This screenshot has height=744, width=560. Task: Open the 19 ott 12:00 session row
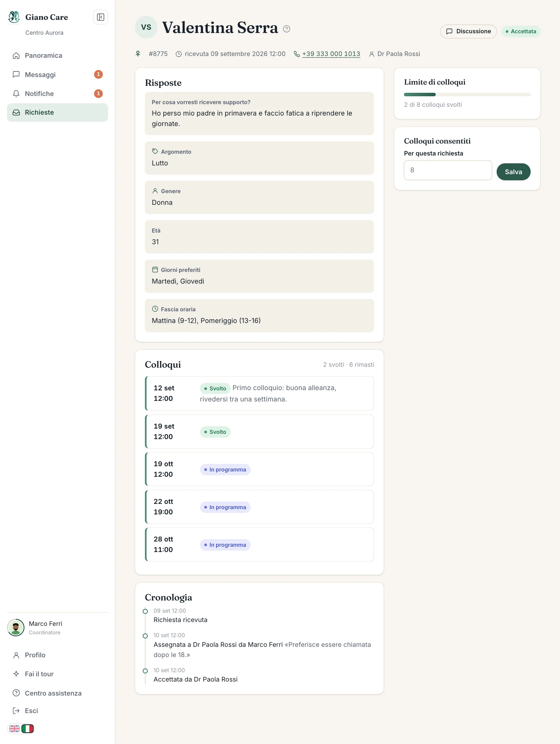coord(259,469)
